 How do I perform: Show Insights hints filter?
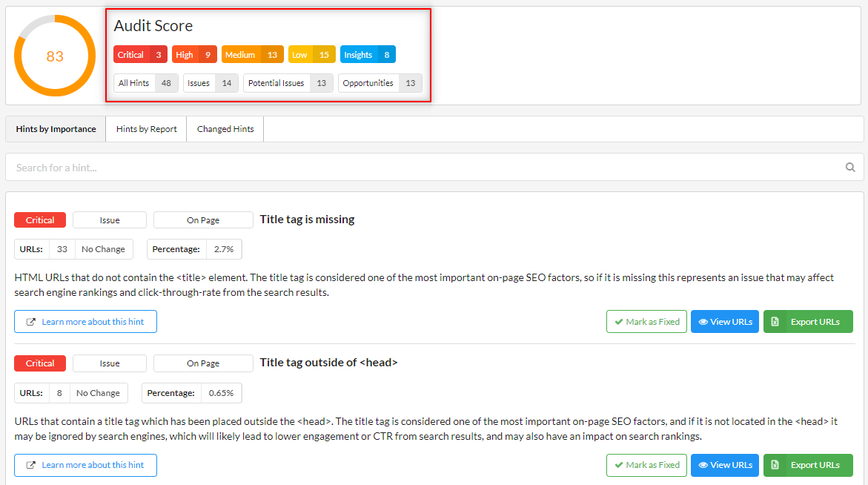[x=368, y=55]
